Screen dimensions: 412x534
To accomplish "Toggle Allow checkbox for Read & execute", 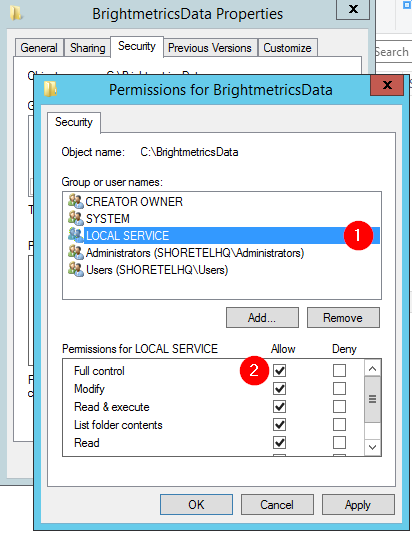I will [x=280, y=407].
